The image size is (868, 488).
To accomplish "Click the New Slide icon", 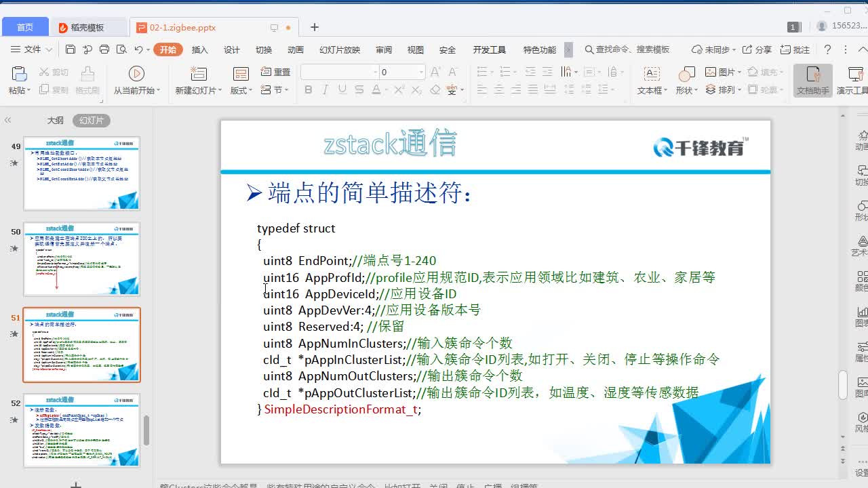I will (x=199, y=73).
